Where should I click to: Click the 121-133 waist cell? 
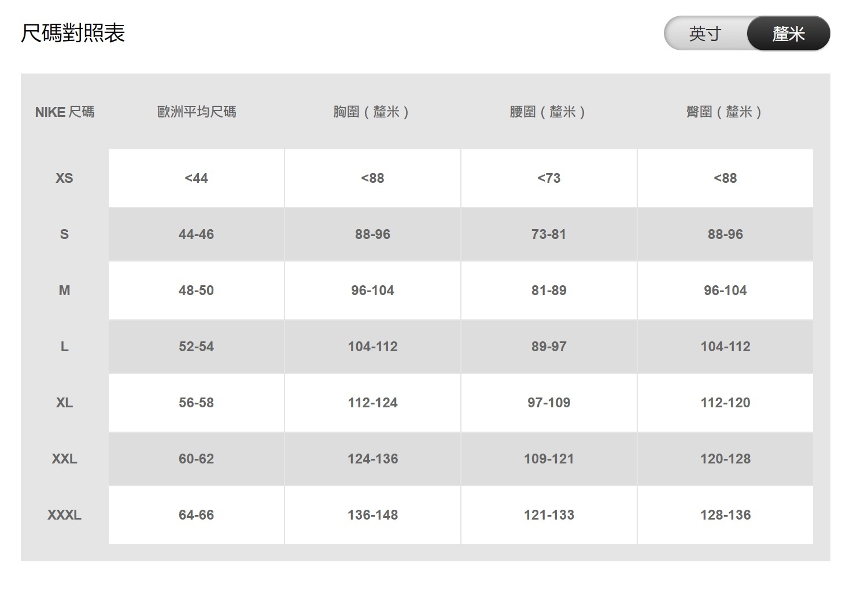[549, 515]
